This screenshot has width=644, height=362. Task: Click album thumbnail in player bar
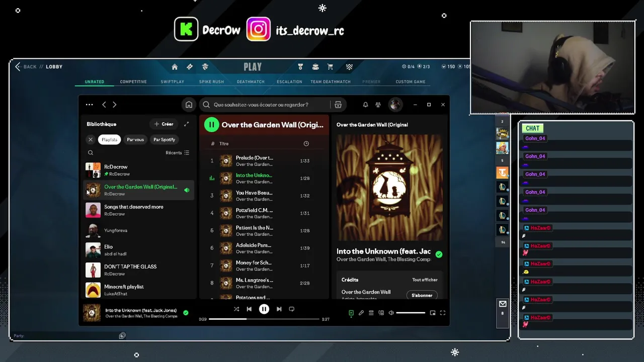click(92, 313)
